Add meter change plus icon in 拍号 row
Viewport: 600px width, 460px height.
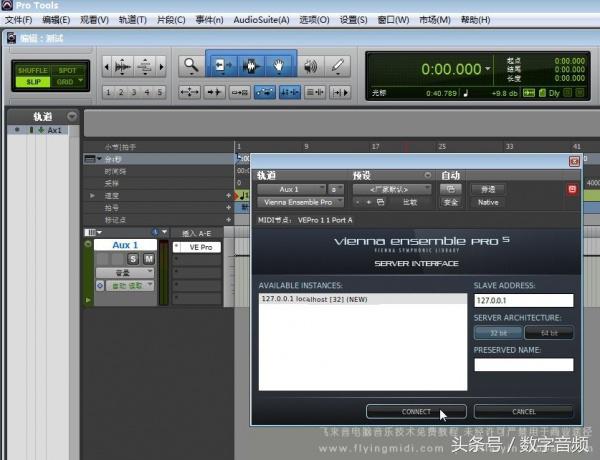[x=228, y=207]
